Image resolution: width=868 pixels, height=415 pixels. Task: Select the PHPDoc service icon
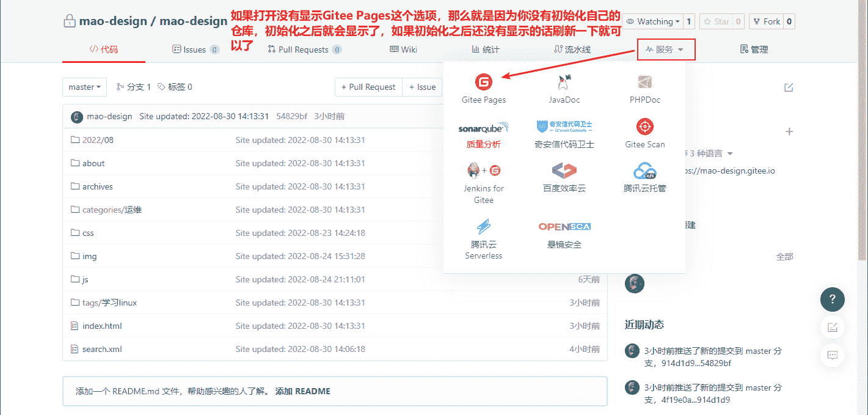click(645, 82)
